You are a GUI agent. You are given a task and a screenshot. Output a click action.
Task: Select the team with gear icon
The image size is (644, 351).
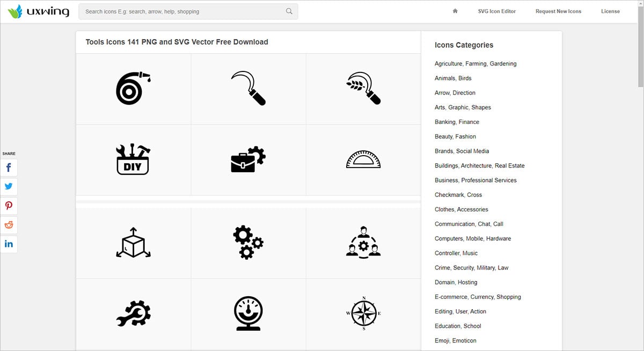(x=363, y=243)
